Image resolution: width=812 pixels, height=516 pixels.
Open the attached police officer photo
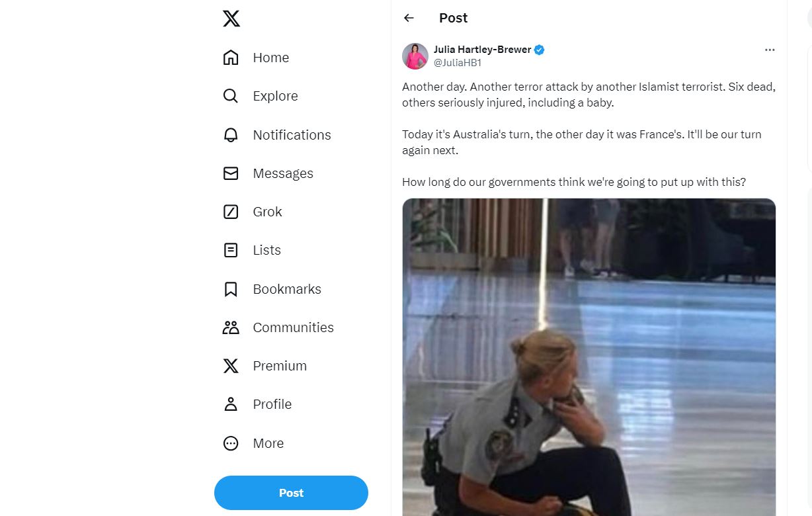pyautogui.click(x=589, y=357)
